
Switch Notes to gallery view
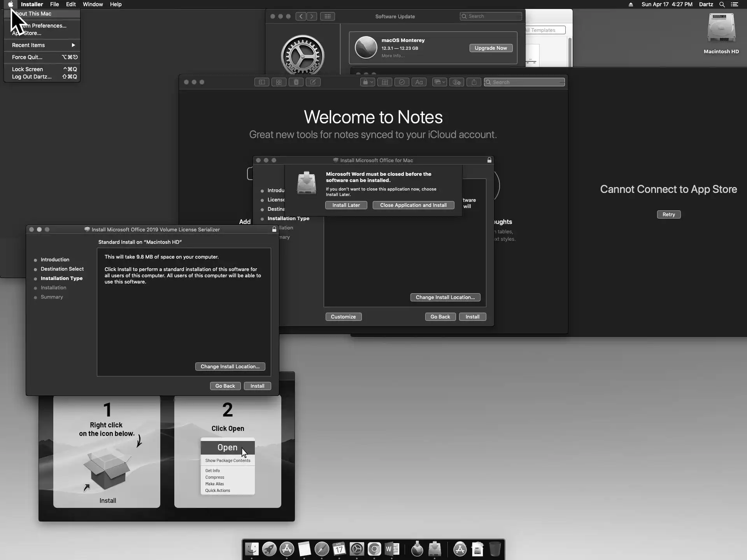279,82
